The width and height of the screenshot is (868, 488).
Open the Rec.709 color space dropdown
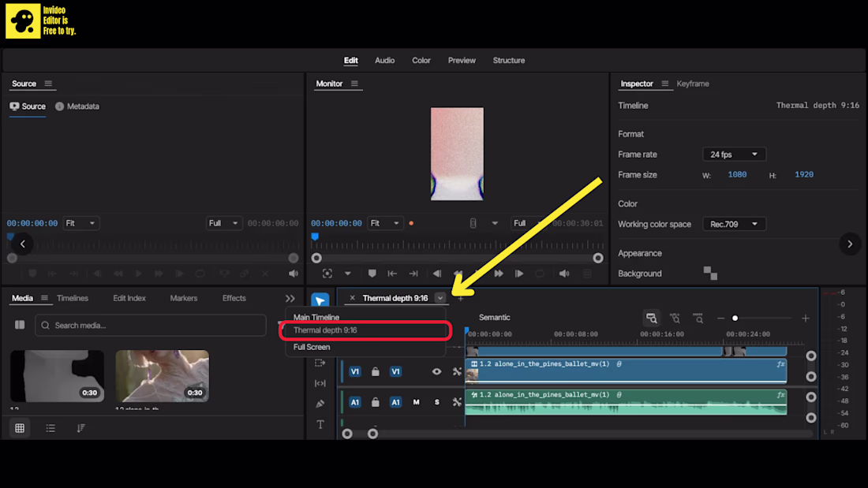pyautogui.click(x=734, y=224)
